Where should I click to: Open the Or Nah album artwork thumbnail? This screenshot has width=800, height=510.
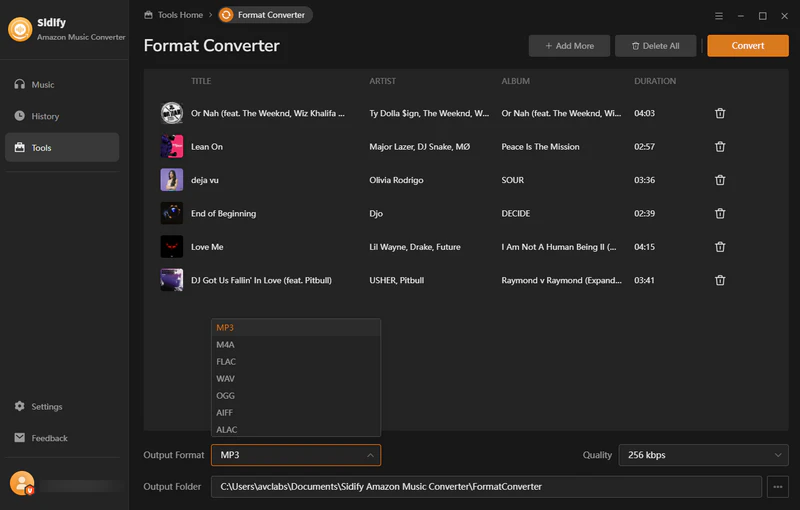click(172, 113)
